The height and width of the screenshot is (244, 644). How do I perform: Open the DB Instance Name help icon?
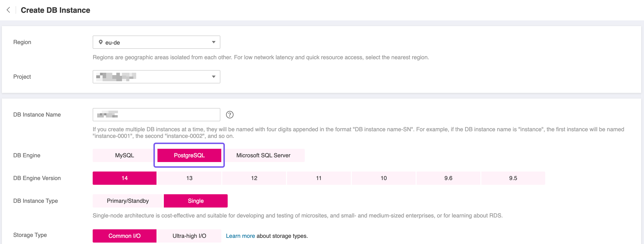[x=230, y=115]
